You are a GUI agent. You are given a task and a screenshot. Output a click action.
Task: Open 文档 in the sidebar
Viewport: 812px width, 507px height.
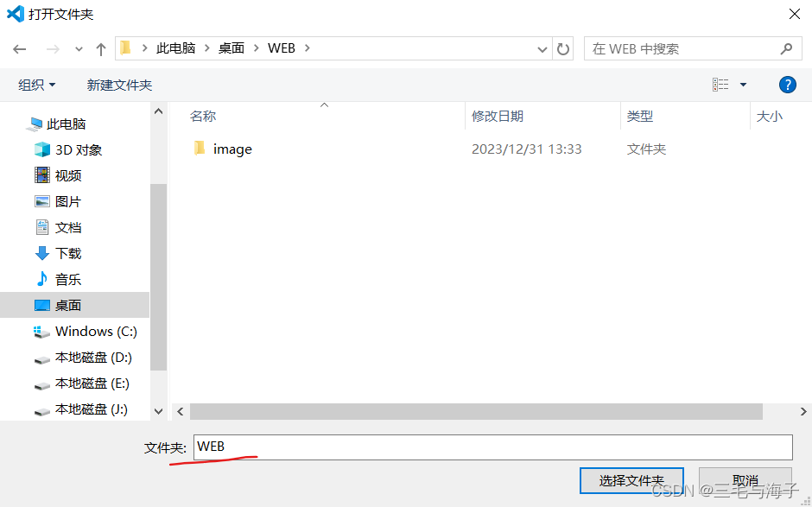tap(68, 228)
